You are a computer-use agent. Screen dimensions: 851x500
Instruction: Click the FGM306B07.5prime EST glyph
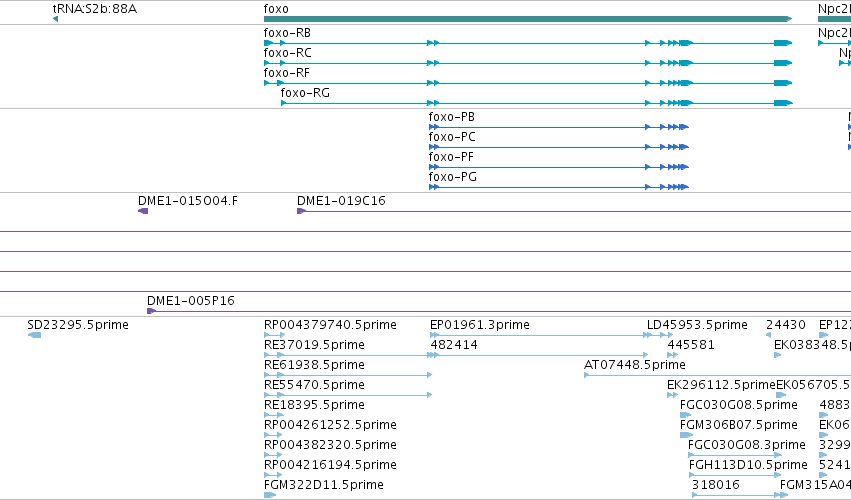[687, 435]
